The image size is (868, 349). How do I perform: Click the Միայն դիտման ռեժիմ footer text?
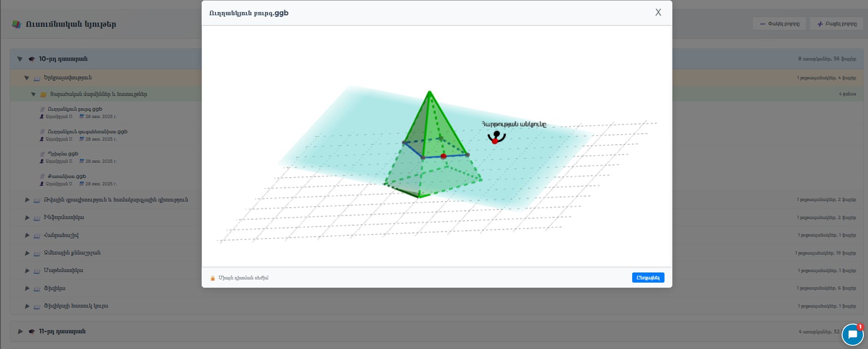[x=243, y=278]
